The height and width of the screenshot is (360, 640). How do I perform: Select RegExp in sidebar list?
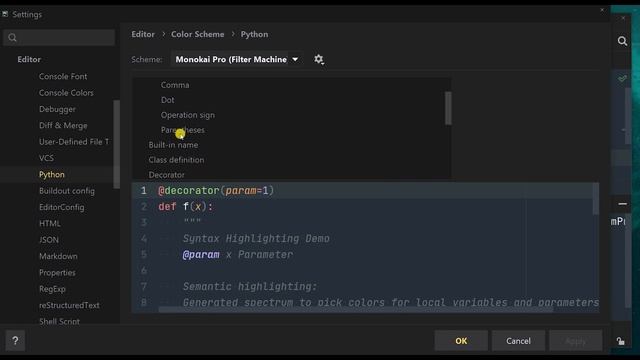tap(52, 289)
